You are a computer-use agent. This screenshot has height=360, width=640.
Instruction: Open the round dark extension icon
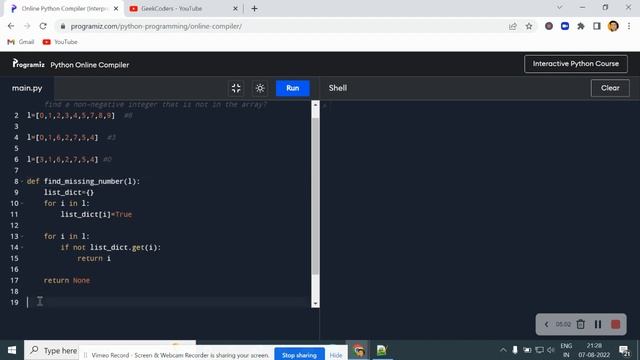click(549, 26)
